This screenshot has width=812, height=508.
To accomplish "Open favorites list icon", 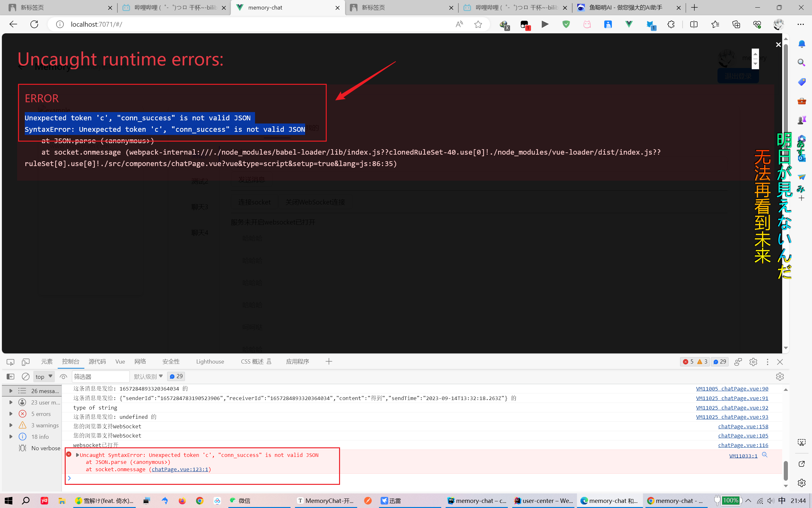I will [x=715, y=24].
